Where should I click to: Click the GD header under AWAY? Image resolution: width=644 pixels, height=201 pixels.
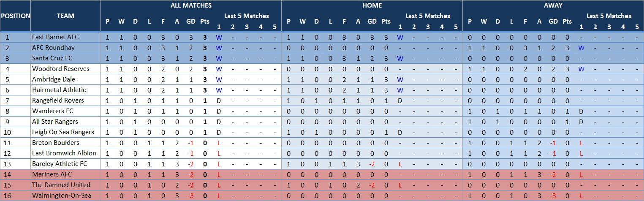(x=553, y=22)
